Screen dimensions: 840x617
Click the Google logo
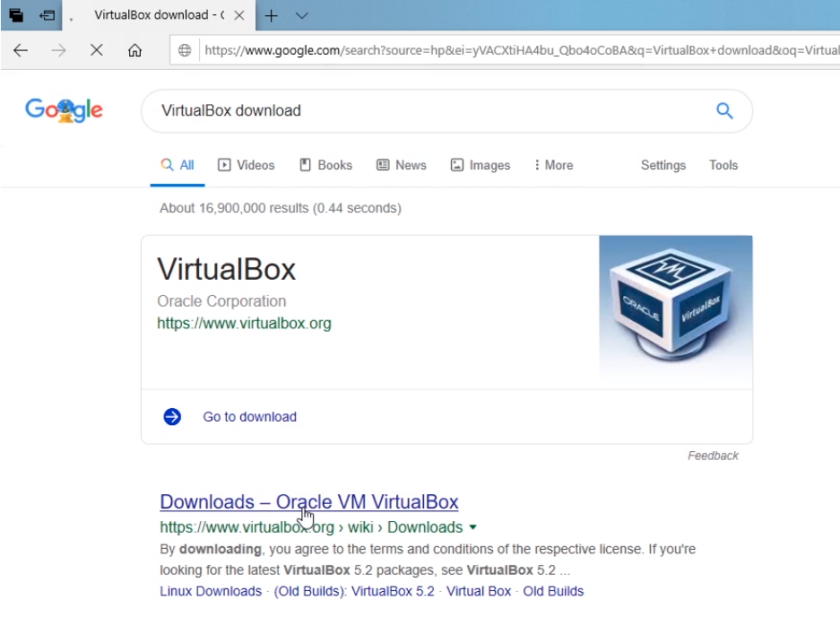point(64,110)
